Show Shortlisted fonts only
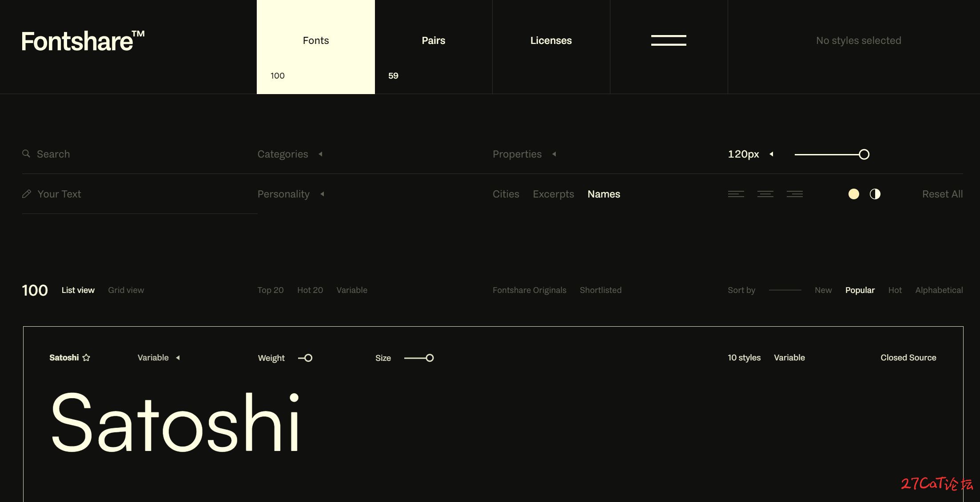980x502 pixels. point(601,290)
